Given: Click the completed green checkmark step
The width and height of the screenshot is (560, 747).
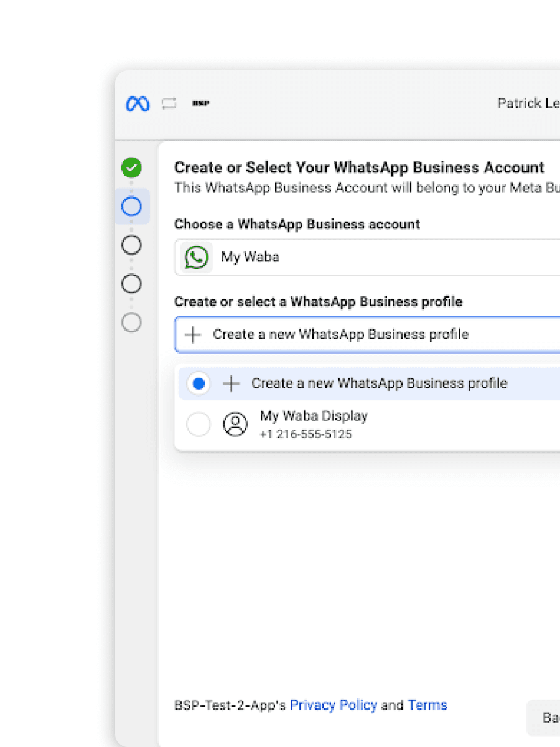Looking at the screenshot, I should 131,167.
